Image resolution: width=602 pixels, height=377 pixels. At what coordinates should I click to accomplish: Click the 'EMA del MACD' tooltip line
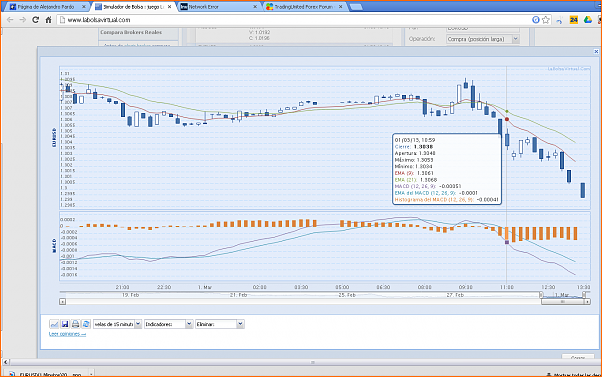tap(436, 193)
